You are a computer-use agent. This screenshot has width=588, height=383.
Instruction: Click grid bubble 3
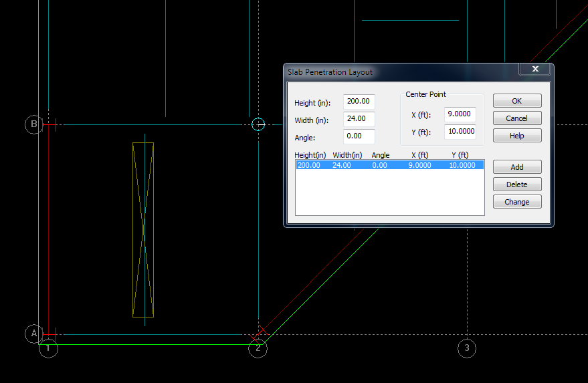tap(467, 348)
